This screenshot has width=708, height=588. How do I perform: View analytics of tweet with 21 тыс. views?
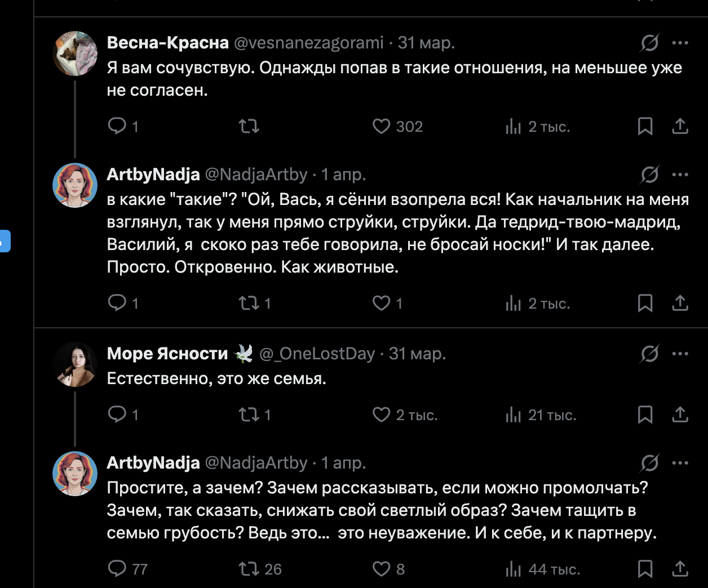coord(513,415)
